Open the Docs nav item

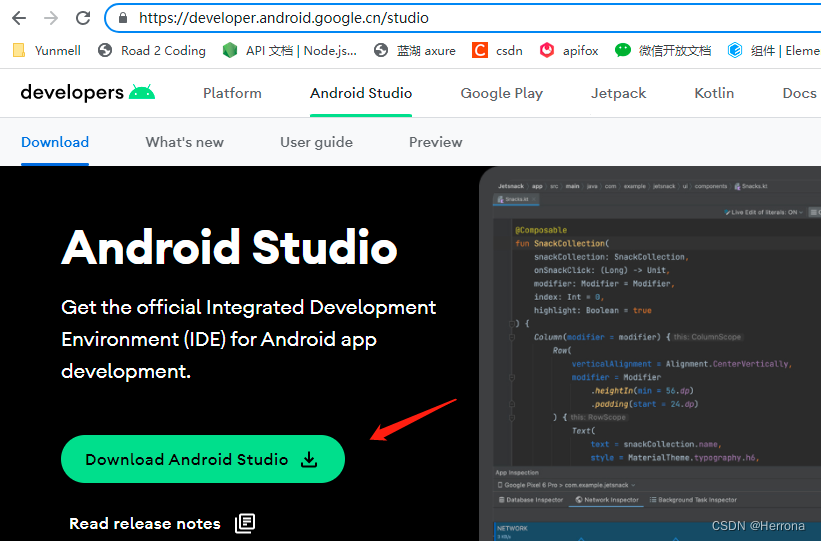click(800, 93)
